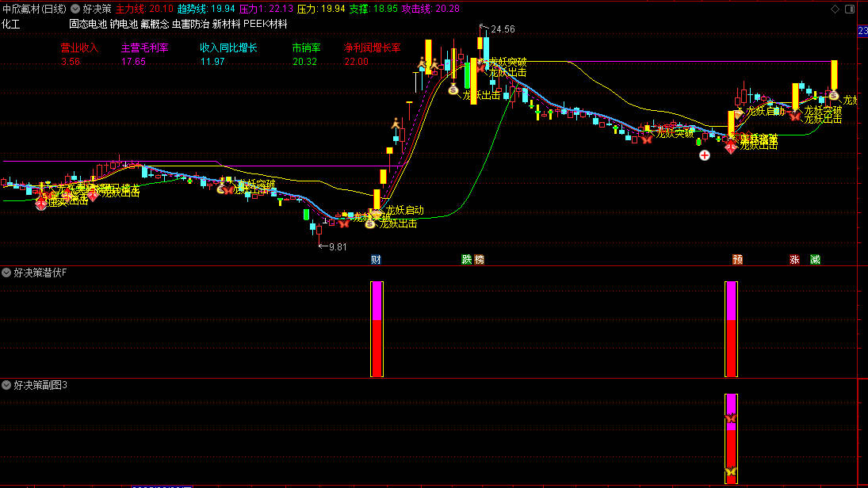Screen dimensions: 868x488
Task: Open the 氟概念 concept tag
Action: pos(155,25)
